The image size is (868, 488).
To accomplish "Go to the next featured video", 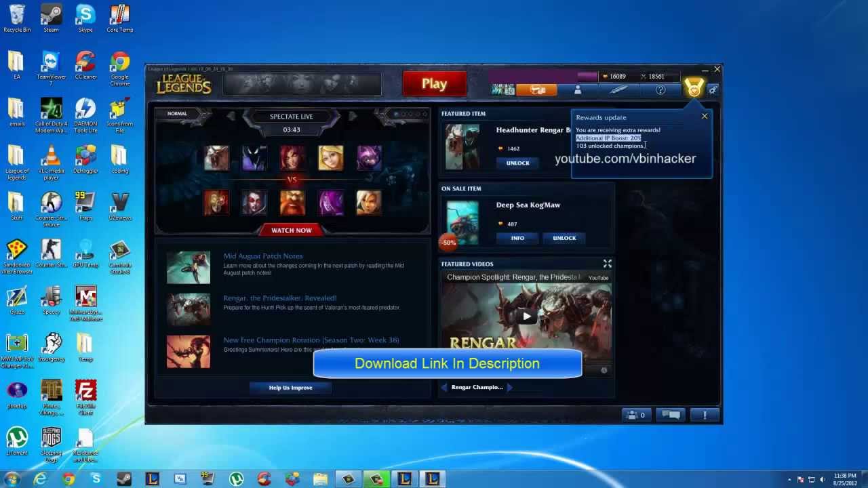I will pyautogui.click(x=509, y=387).
